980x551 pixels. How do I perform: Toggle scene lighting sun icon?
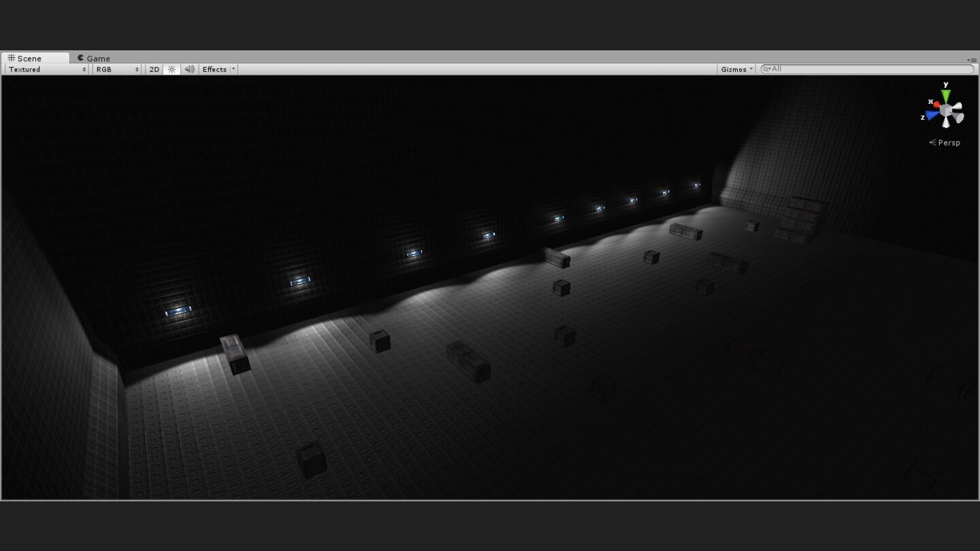(x=171, y=69)
